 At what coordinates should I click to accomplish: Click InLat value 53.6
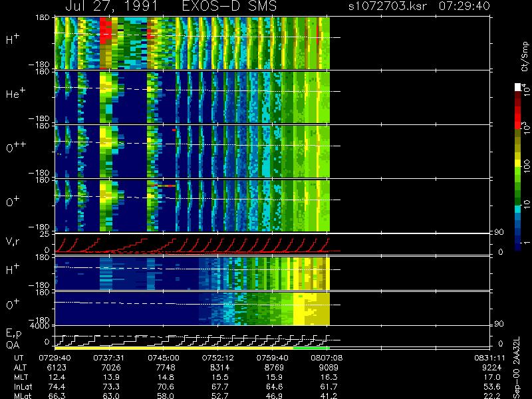(x=491, y=386)
